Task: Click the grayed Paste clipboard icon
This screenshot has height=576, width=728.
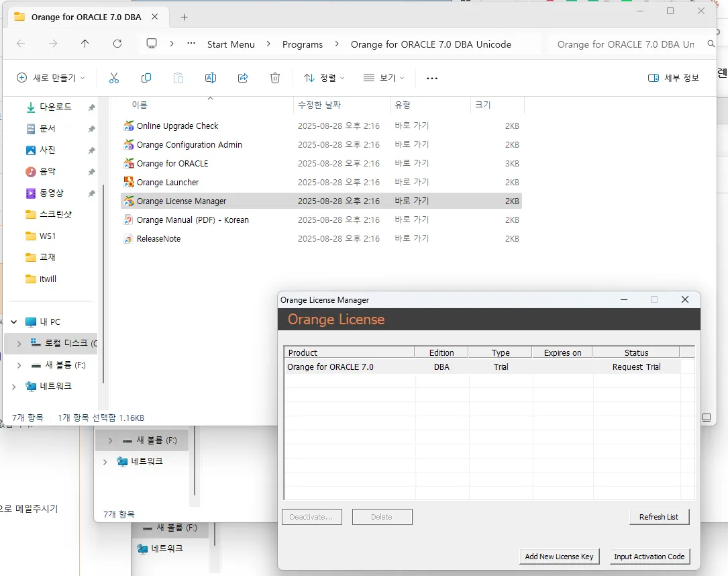Action: point(178,78)
